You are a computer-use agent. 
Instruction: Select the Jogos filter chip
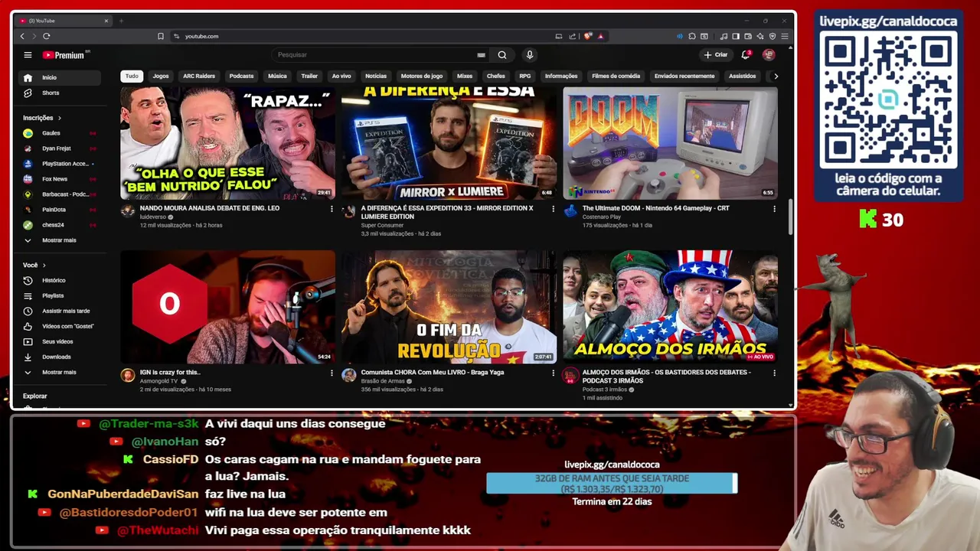click(x=161, y=76)
